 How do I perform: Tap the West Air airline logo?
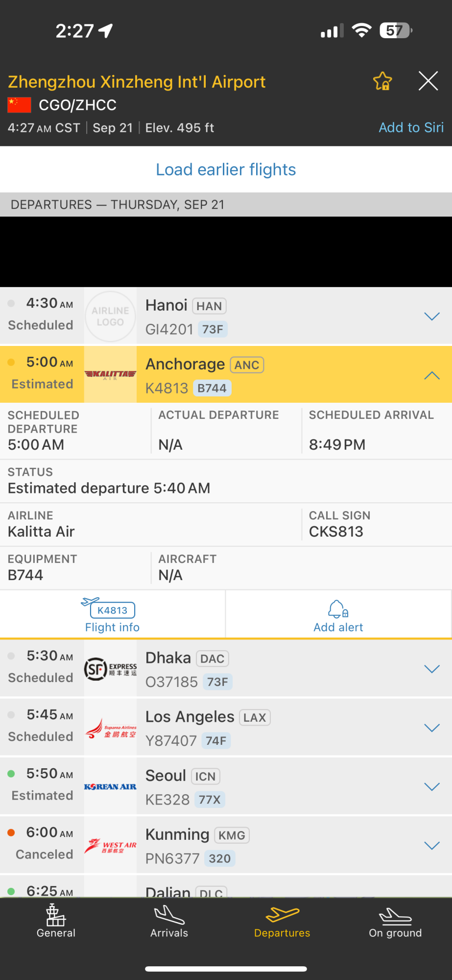coord(110,845)
